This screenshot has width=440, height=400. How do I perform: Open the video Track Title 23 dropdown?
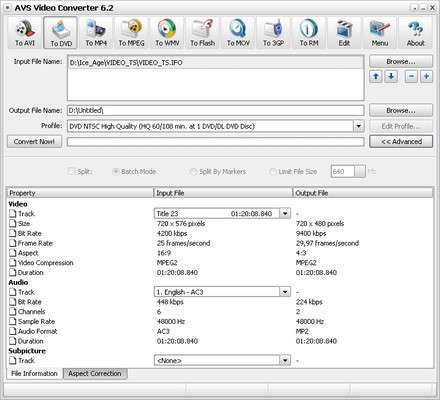pos(285,213)
